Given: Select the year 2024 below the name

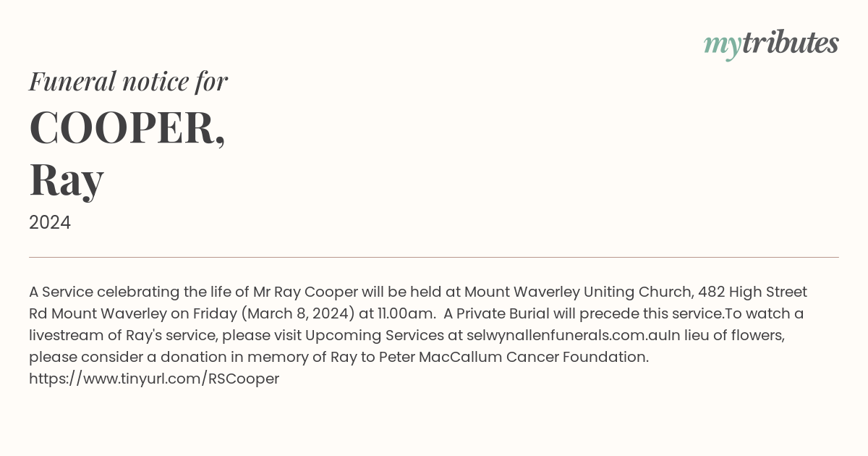Looking at the screenshot, I should (50, 223).
